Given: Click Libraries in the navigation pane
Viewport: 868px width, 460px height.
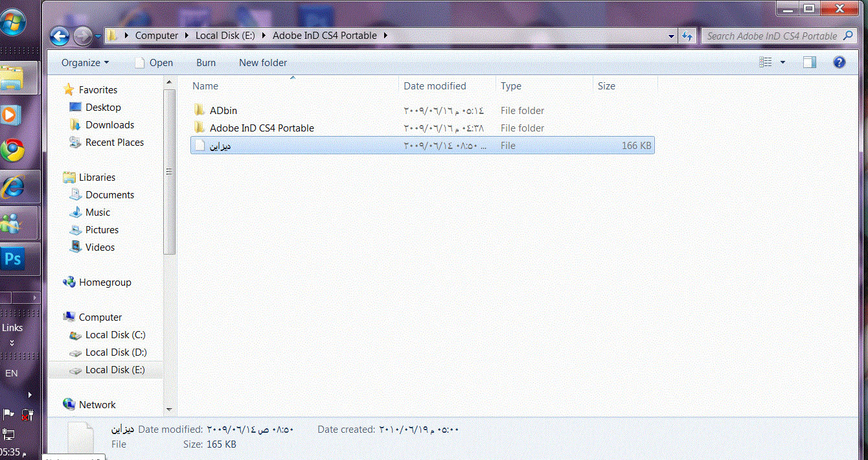Looking at the screenshot, I should [x=97, y=178].
